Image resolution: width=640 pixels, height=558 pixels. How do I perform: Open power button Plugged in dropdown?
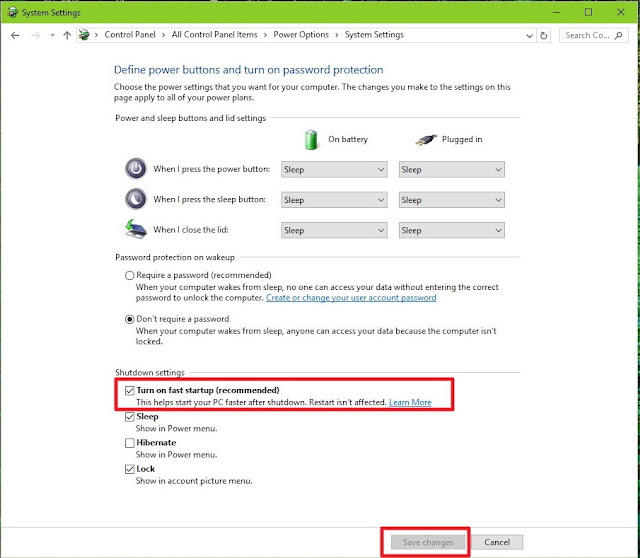[x=451, y=169]
